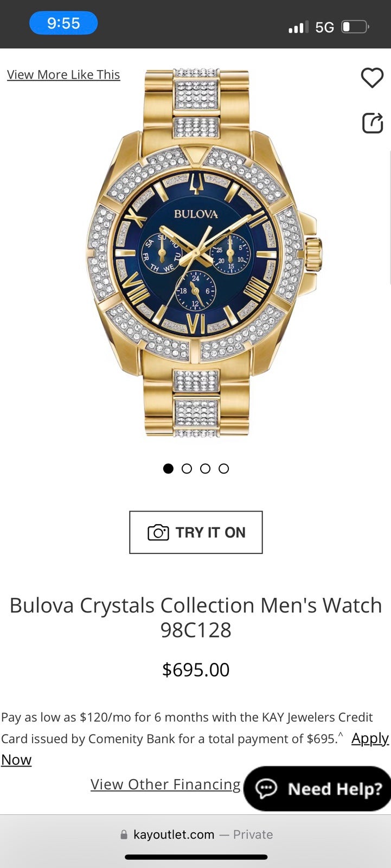
Task: Open View Other Financing options
Action: tap(165, 784)
